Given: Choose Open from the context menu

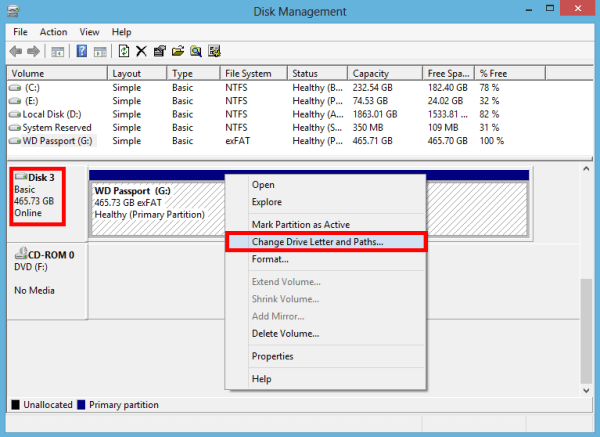Looking at the screenshot, I should pyautogui.click(x=326, y=184).
